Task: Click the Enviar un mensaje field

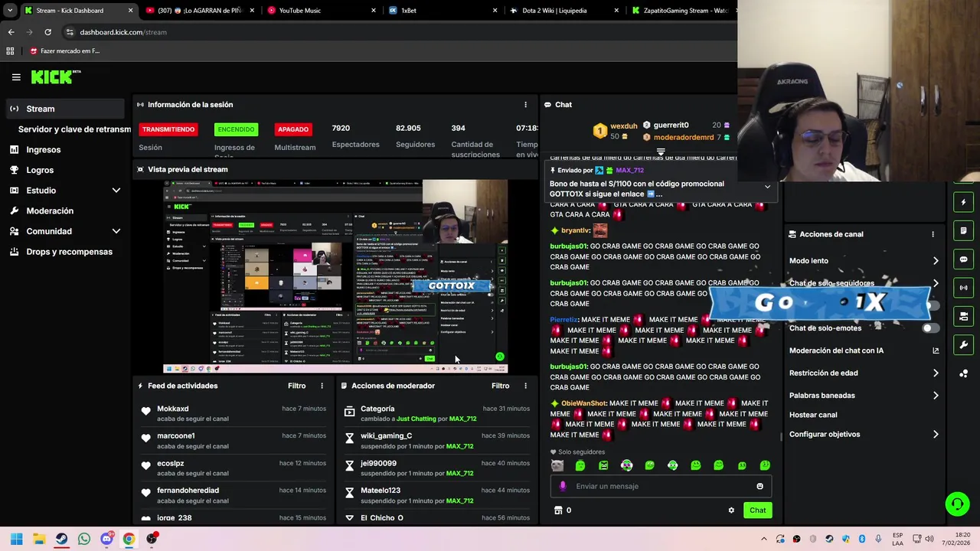Action: click(660, 486)
